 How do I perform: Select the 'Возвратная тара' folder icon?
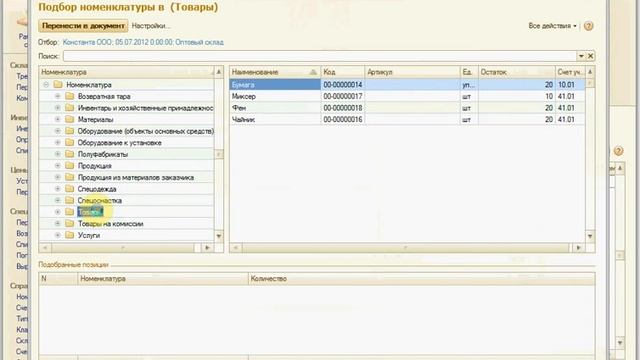[69, 96]
